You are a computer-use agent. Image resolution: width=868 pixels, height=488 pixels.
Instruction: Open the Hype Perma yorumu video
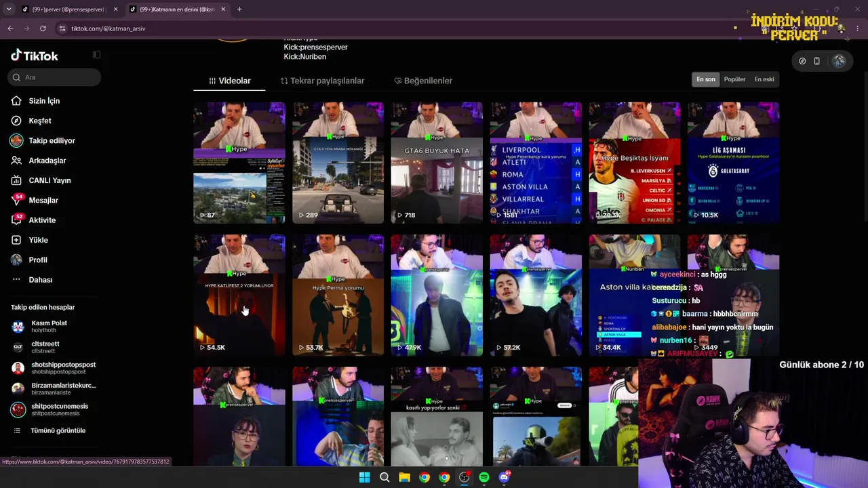tap(338, 295)
